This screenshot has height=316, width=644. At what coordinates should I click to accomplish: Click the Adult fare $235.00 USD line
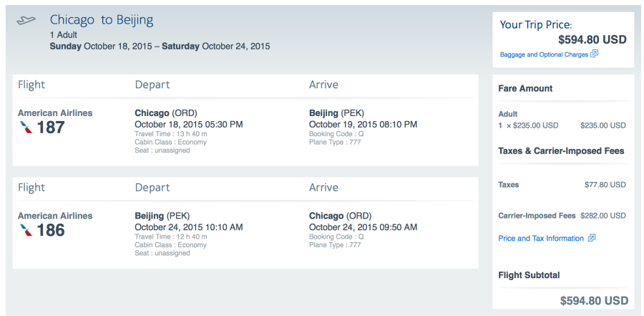click(x=562, y=125)
